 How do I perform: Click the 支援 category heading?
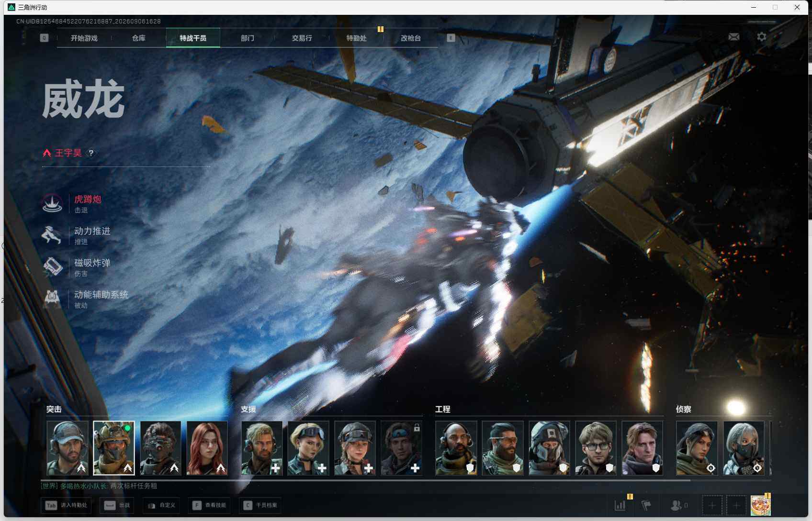[248, 410]
